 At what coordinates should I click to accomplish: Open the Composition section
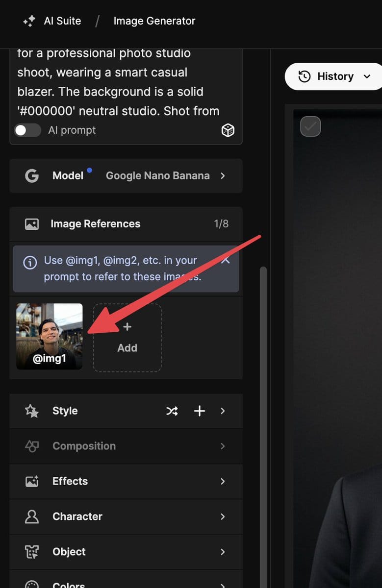pyautogui.click(x=126, y=446)
